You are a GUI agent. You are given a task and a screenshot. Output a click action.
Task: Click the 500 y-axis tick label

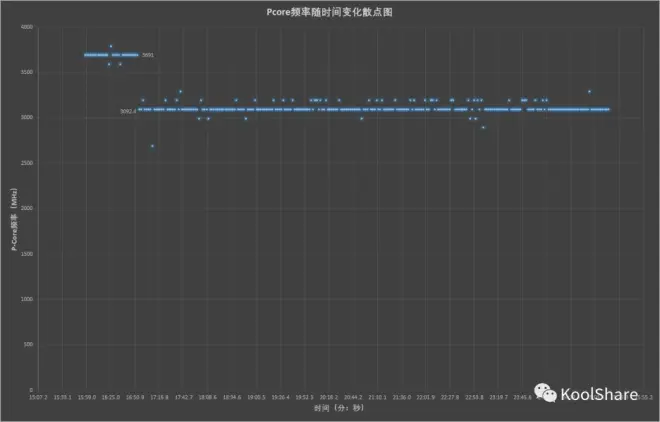(x=28, y=344)
